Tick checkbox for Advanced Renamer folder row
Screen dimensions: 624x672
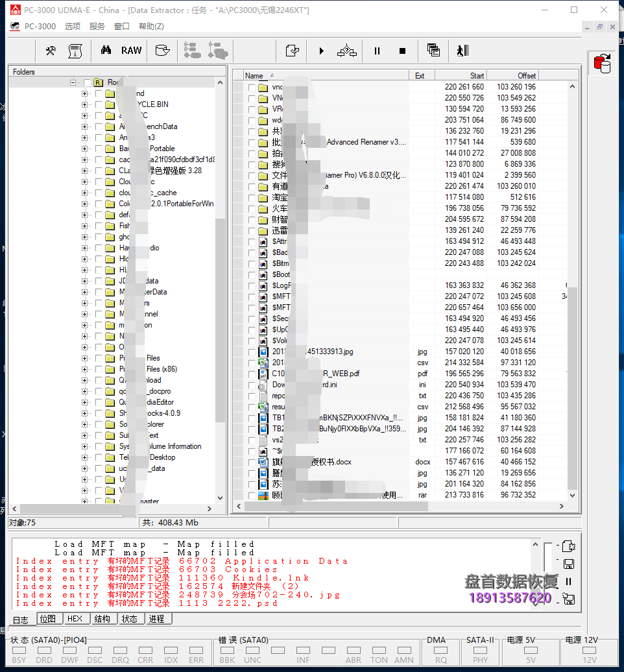point(252,142)
